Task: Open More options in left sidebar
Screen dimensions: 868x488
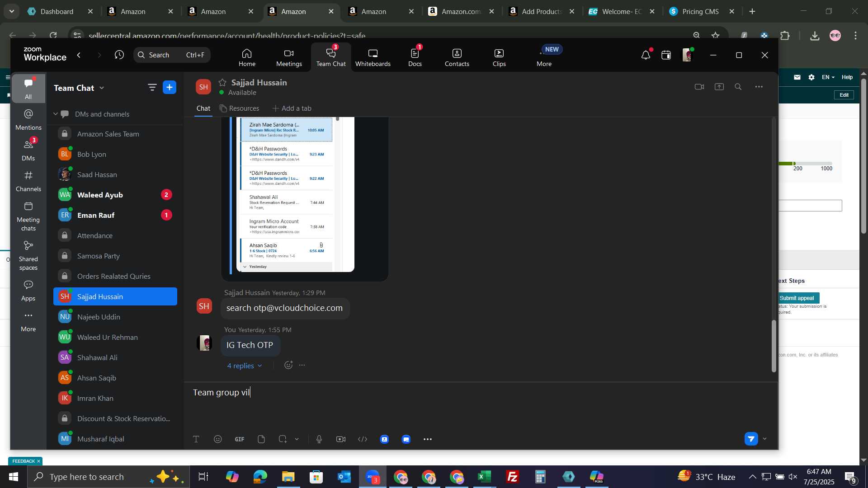Action: [28, 321]
